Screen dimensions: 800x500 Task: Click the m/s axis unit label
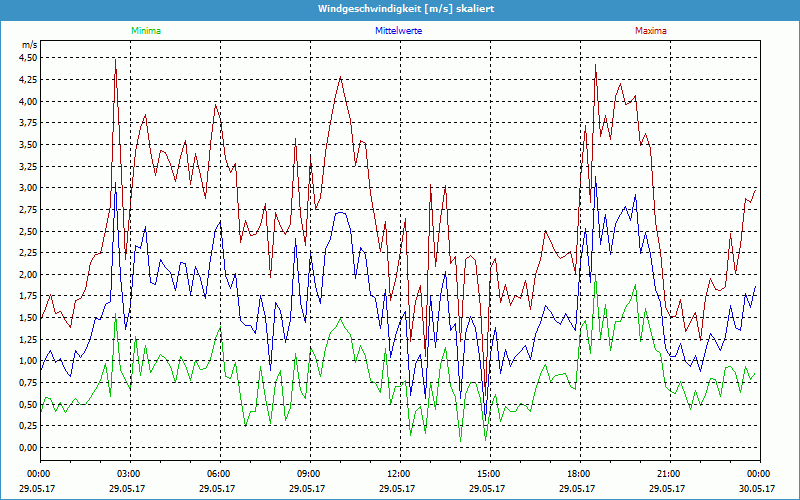30,45
